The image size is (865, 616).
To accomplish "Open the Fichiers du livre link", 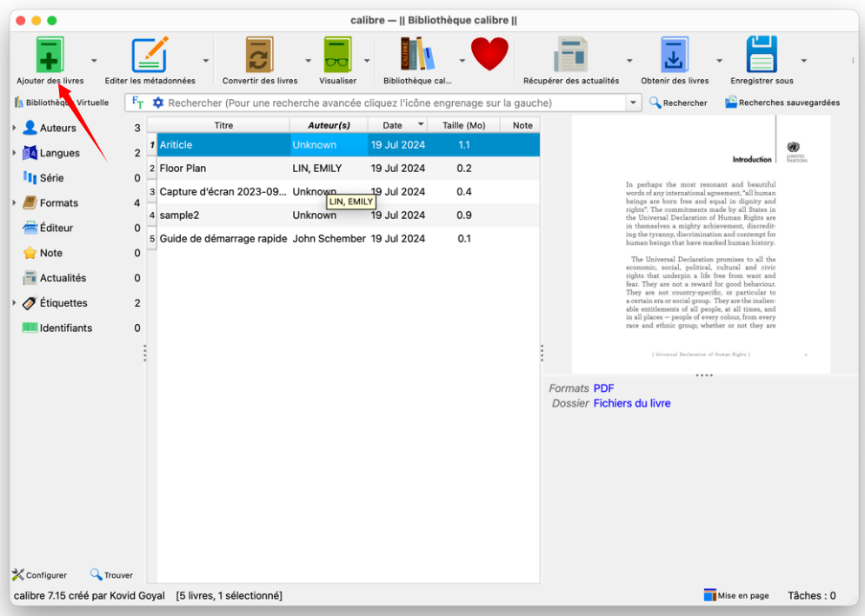I will pyautogui.click(x=632, y=403).
